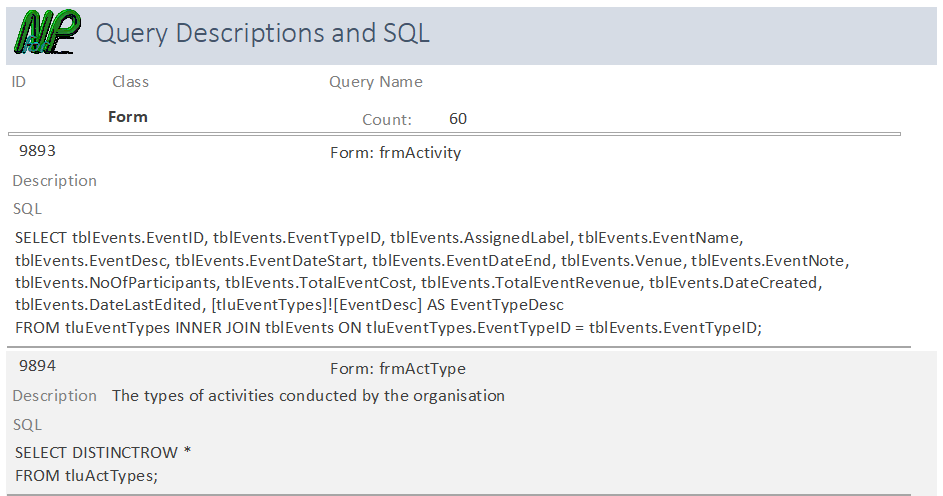This screenshot has height=496, width=943.
Task: Click the ID column header
Action: pos(19,82)
